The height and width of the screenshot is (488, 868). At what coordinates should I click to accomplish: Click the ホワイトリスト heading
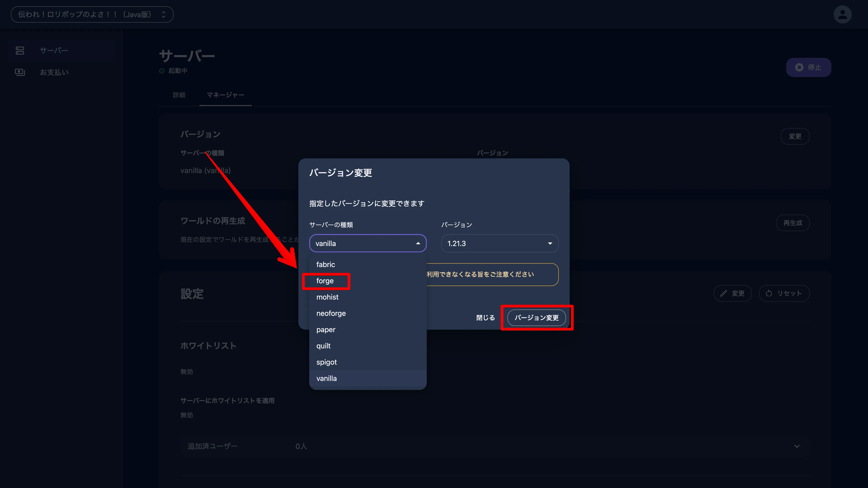point(208,346)
